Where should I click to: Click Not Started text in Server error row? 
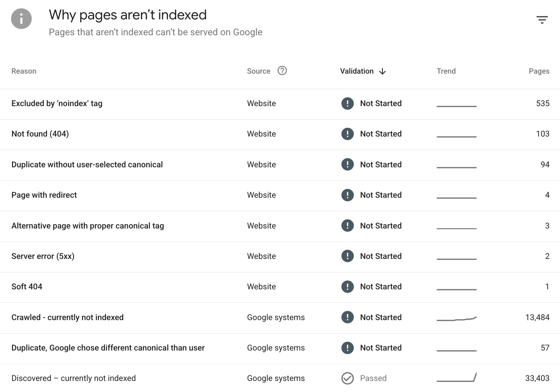coord(381,256)
